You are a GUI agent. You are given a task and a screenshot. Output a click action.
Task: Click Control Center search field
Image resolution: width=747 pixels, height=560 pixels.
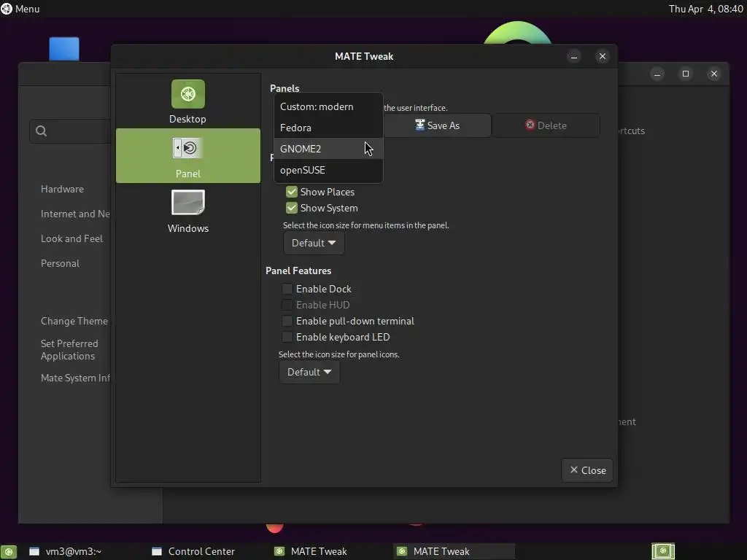point(71,131)
